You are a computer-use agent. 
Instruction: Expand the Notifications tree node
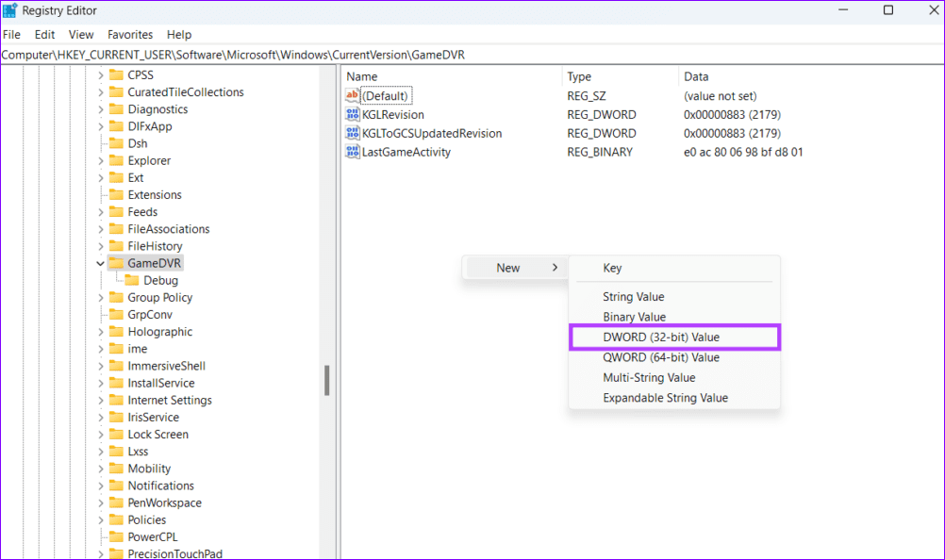pyautogui.click(x=101, y=486)
